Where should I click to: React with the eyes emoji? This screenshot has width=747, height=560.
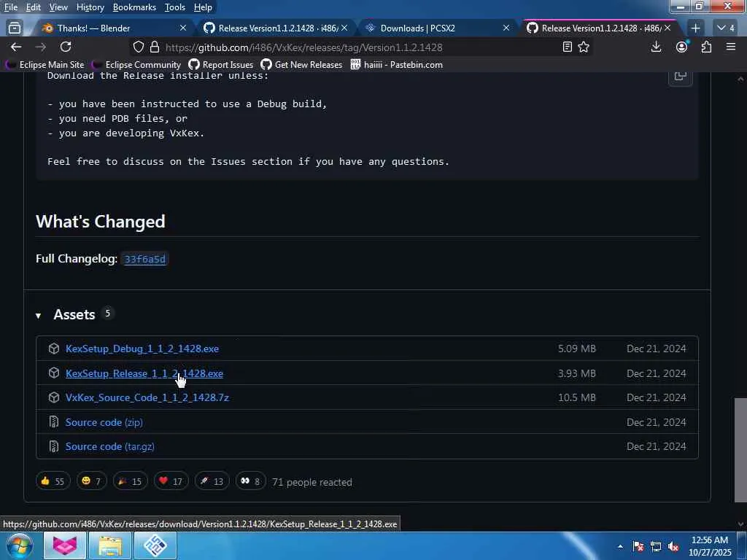coord(251,481)
